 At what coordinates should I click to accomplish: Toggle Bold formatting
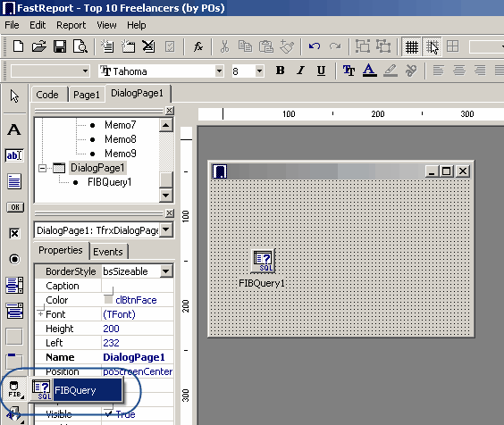click(x=280, y=71)
